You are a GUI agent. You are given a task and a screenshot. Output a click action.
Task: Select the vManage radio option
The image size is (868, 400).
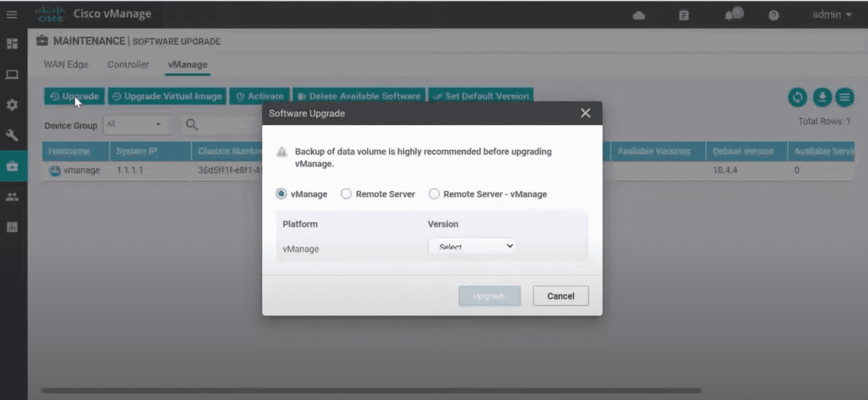281,194
